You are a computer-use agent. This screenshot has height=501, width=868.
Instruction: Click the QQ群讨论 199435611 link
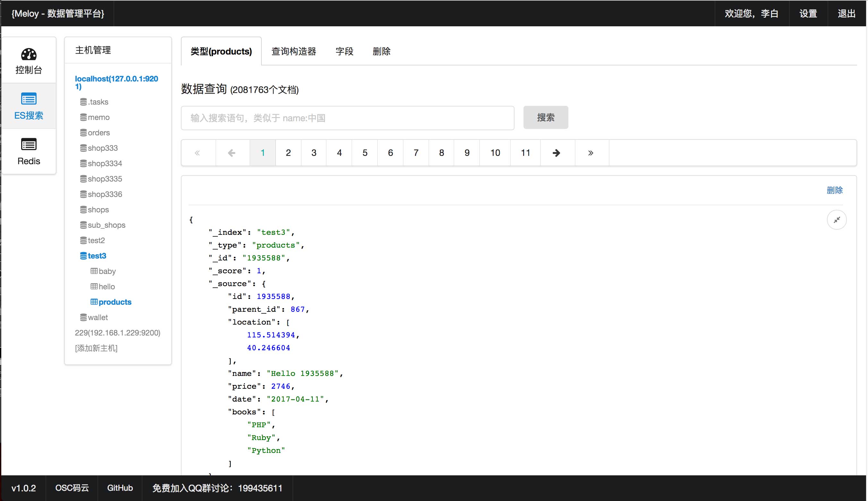(217, 488)
